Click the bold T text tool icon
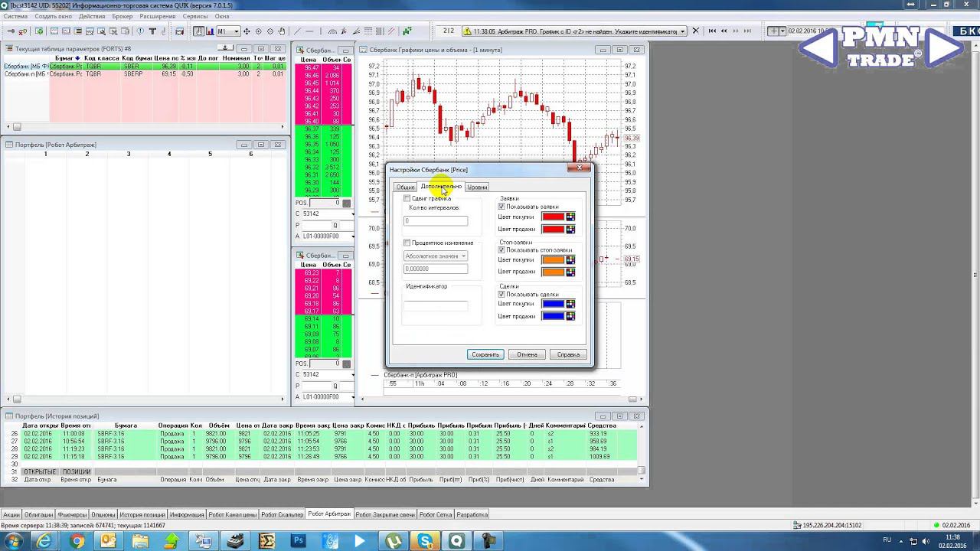980x551 pixels. pos(152,31)
